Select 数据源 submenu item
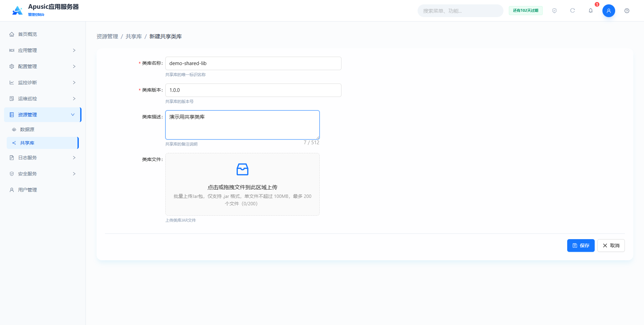The width and height of the screenshot is (644, 325). tap(43, 129)
